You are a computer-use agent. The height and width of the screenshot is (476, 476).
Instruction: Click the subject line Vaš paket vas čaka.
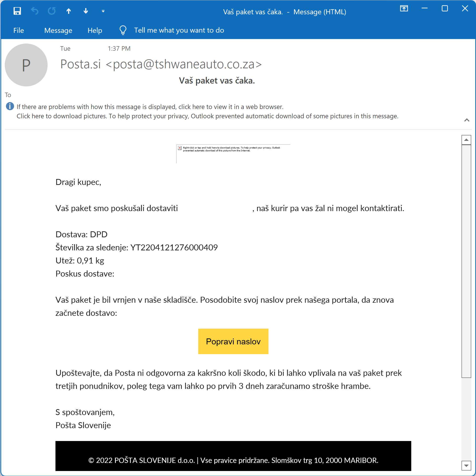point(217,81)
